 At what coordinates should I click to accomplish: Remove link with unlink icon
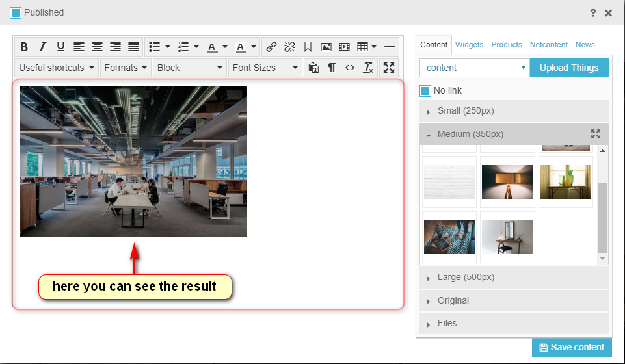pyautogui.click(x=290, y=47)
